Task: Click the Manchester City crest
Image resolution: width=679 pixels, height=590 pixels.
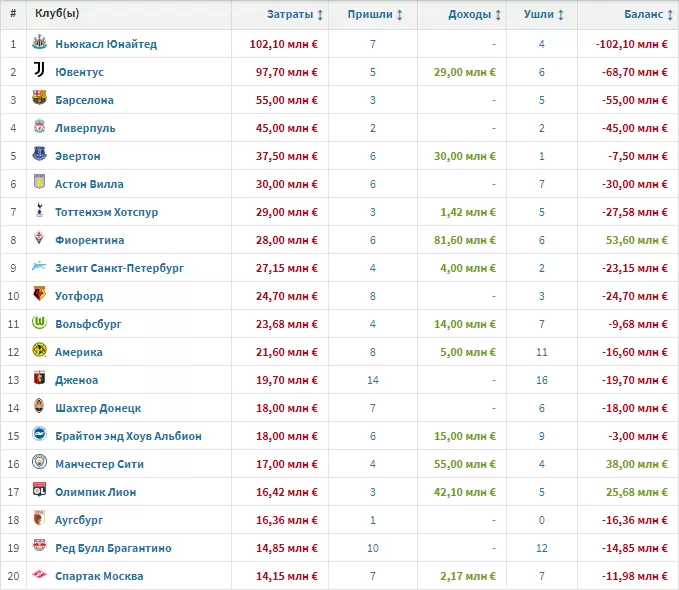Action: 39,462
